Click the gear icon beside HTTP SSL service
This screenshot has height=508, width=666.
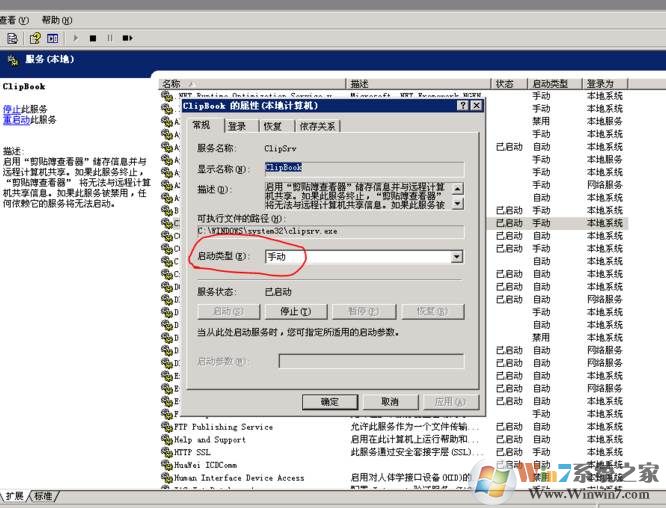[166, 452]
